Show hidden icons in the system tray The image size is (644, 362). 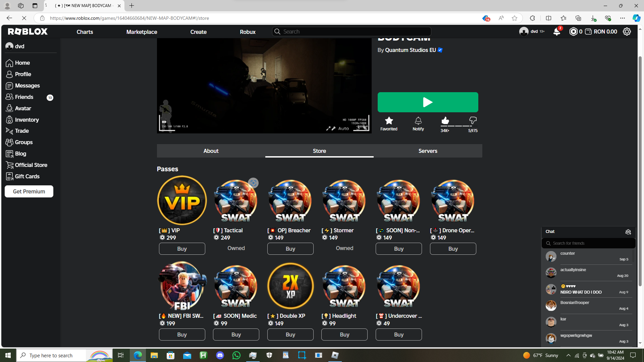[x=568, y=355]
